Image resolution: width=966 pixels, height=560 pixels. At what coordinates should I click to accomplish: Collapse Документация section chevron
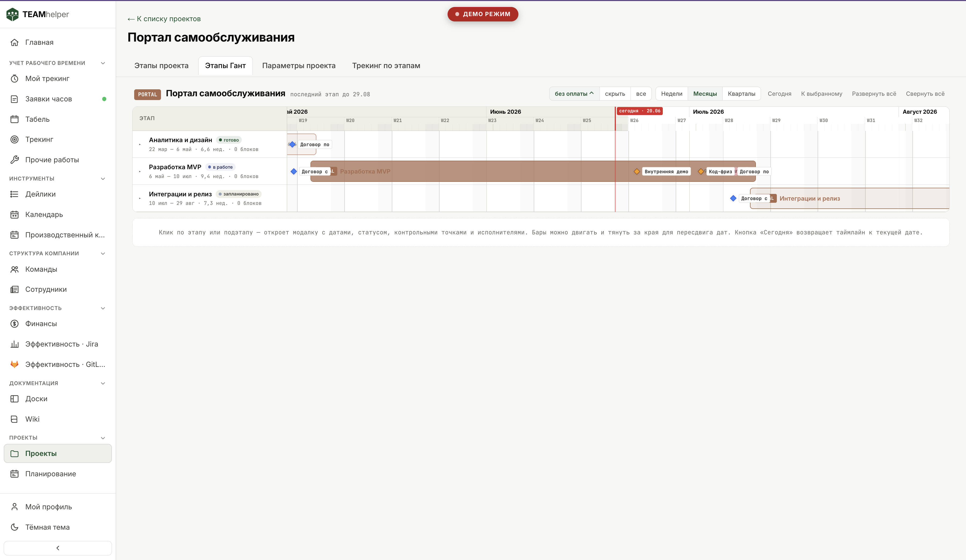tap(103, 384)
